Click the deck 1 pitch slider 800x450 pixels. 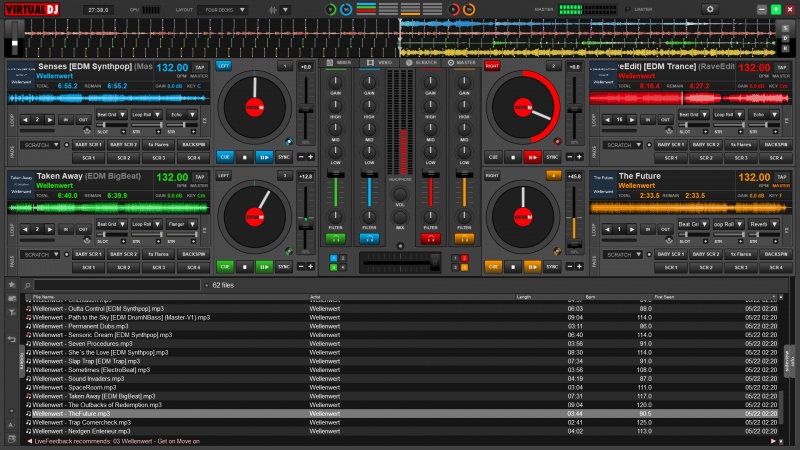pos(306,109)
